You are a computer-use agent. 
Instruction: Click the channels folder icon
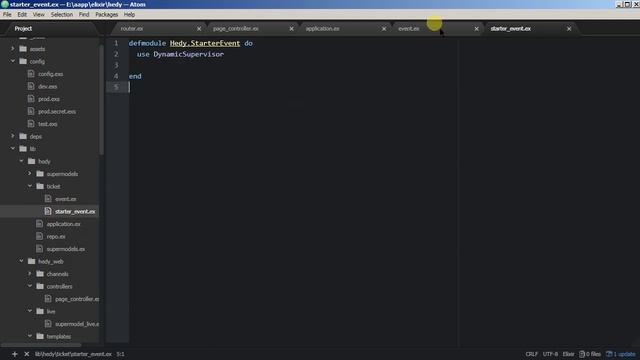tap(40, 273)
